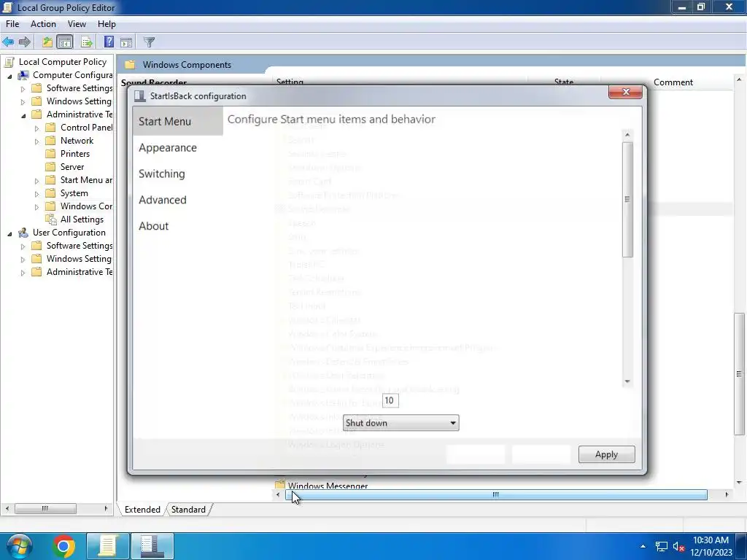Collapse Administrative Templates under Computer Configuration
This screenshot has width=747, height=560.
(x=23, y=116)
